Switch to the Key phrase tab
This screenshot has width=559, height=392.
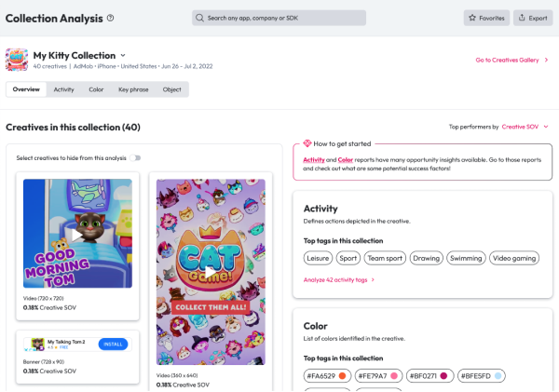133,89
